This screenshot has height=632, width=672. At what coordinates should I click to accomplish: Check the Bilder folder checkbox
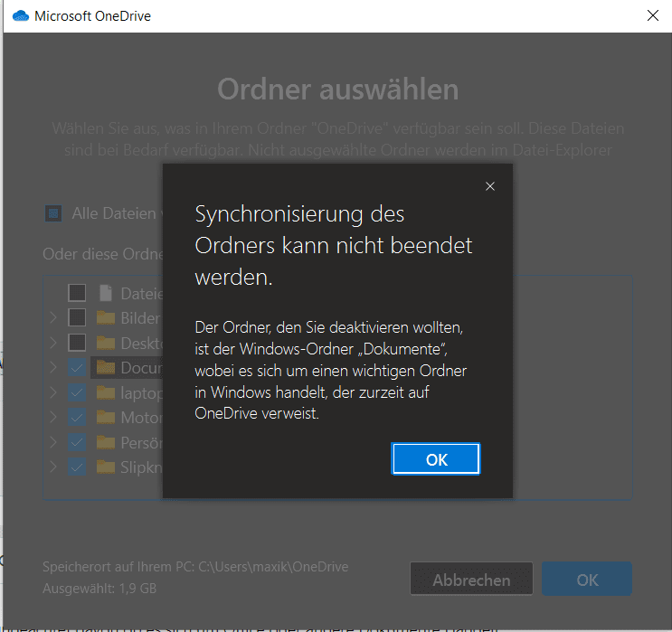(77, 318)
